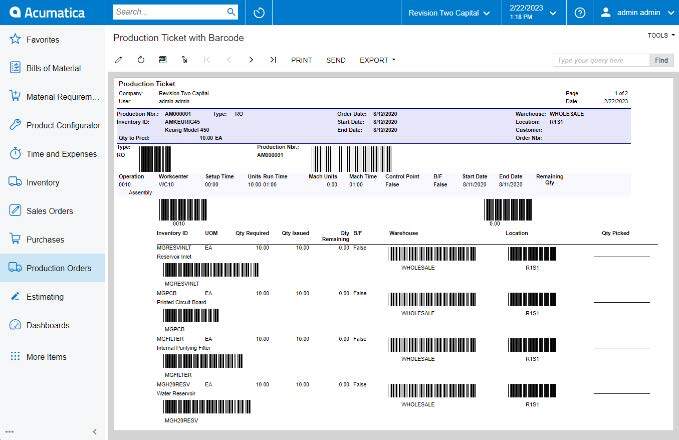Click the sidebar ellipsis options

pos(10,431)
